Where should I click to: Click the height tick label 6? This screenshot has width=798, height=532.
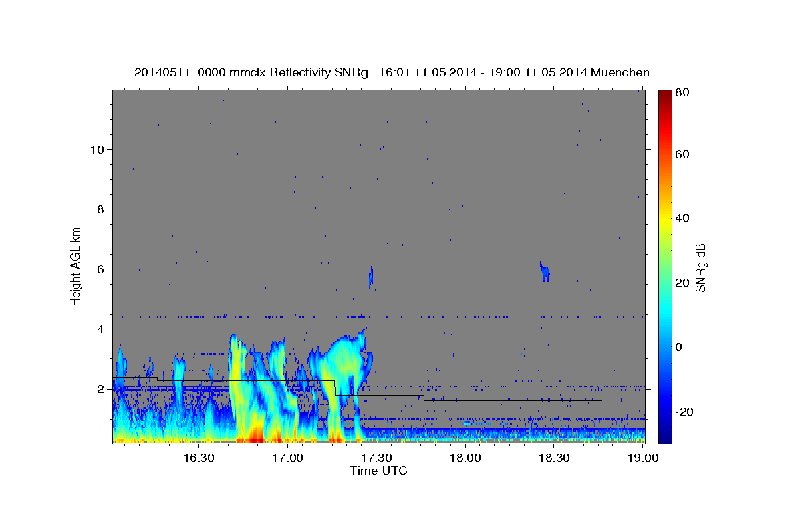101,269
